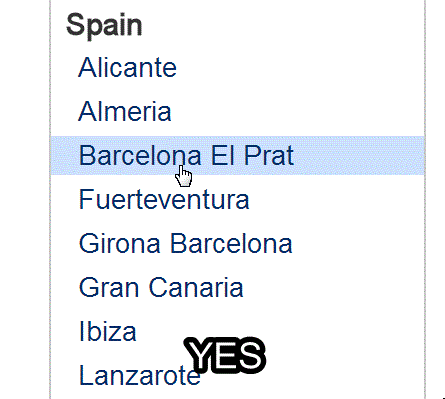
Task: Click the word Barcelona in Girona Barcelona
Action: click(231, 243)
